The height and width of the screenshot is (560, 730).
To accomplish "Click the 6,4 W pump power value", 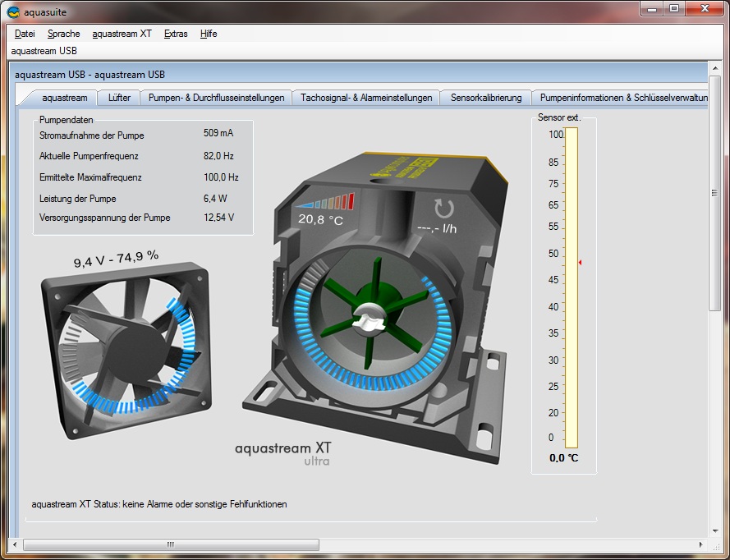I will pos(215,199).
